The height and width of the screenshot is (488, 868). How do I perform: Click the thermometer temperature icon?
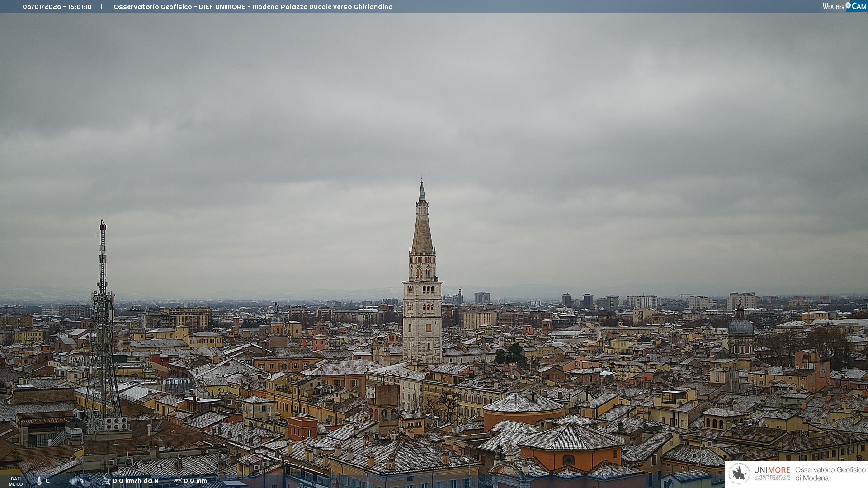[x=39, y=481]
